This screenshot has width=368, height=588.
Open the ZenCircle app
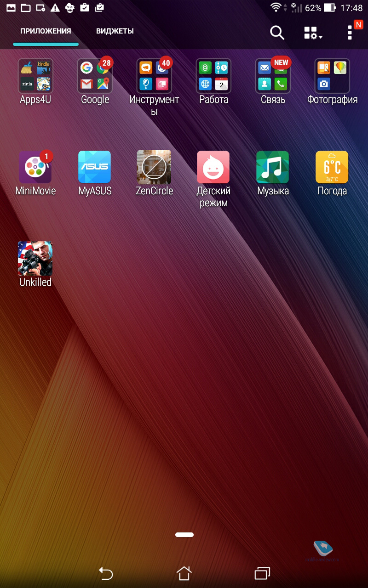pyautogui.click(x=154, y=168)
